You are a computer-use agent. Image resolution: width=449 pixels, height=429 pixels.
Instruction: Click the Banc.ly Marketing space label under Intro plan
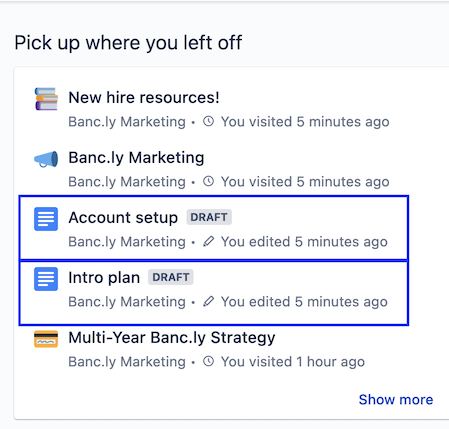coord(127,302)
